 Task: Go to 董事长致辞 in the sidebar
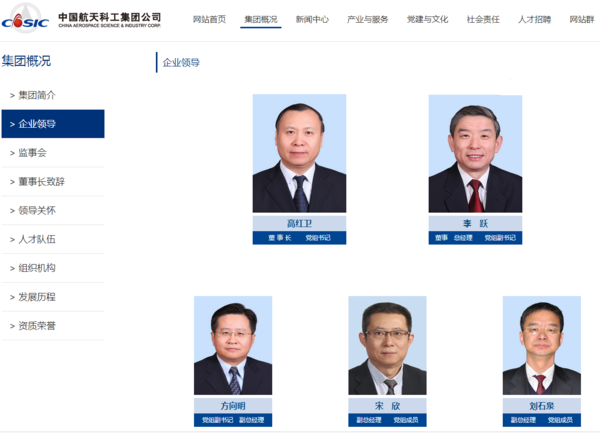[x=41, y=182]
